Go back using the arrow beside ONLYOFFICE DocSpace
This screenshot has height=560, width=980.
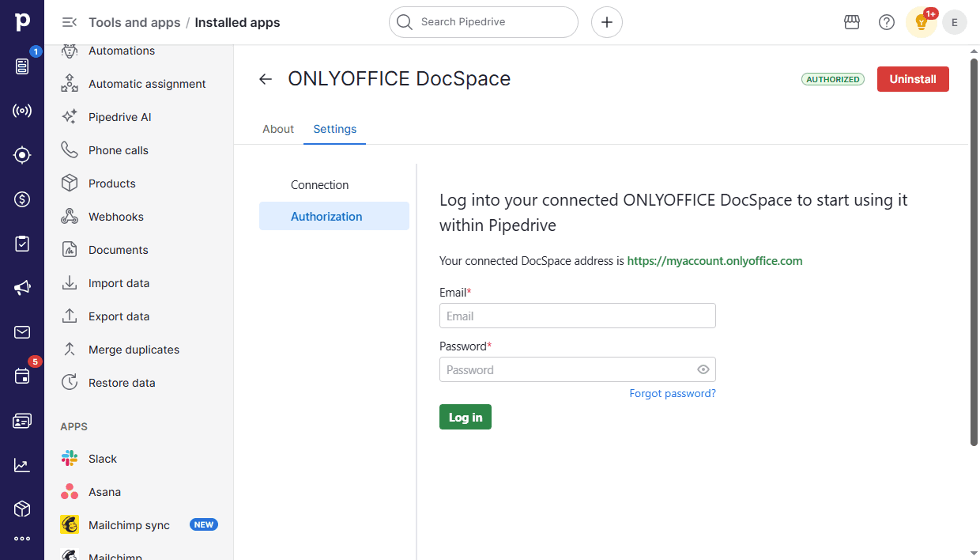point(266,79)
